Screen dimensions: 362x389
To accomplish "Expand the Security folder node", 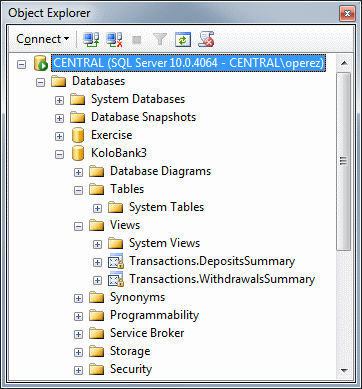I will [x=78, y=370].
